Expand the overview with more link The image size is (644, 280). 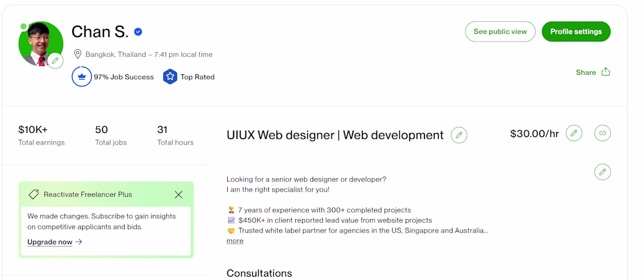click(235, 241)
